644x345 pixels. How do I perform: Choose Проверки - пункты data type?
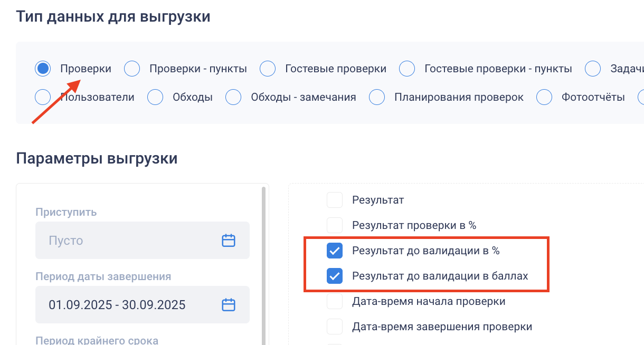click(132, 69)
